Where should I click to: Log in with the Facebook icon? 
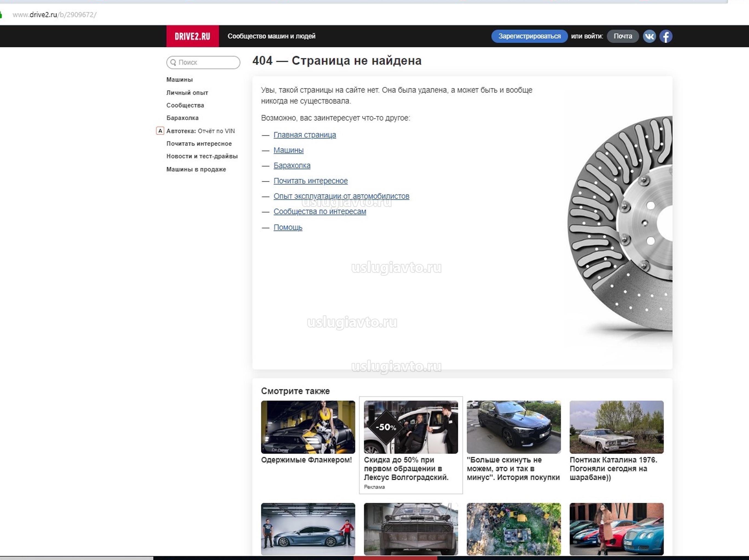[x=665, y=36]
